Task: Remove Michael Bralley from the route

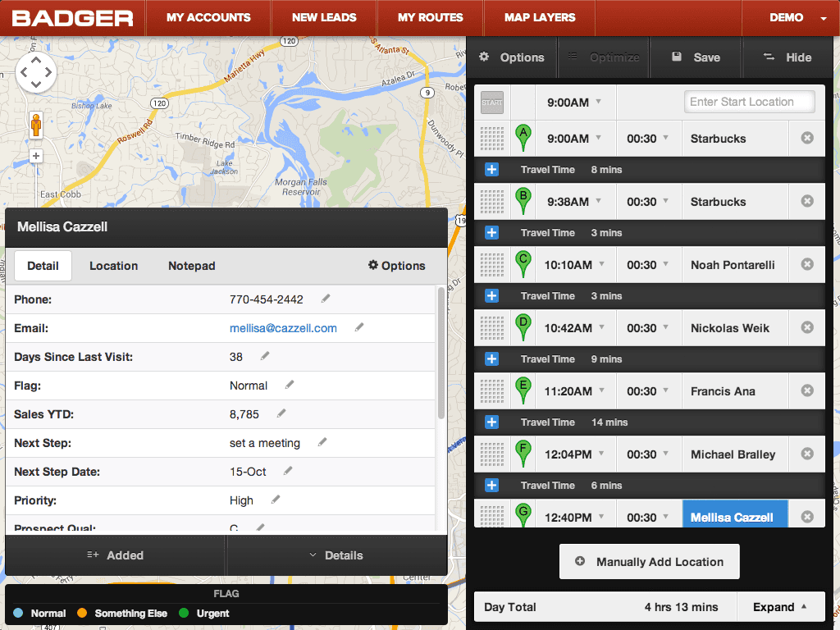Action: (807, 454)
